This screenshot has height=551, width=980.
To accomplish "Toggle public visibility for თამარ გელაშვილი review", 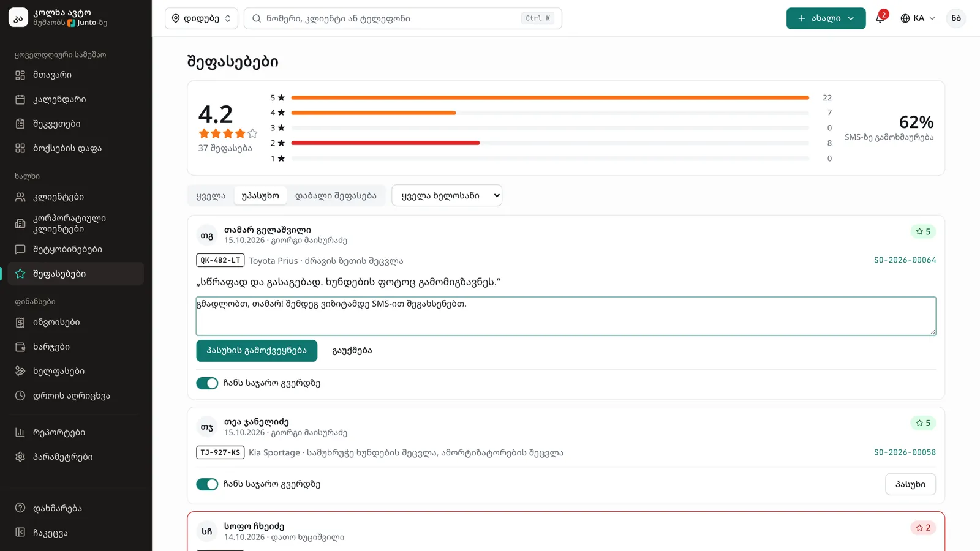I will (207, 383).
